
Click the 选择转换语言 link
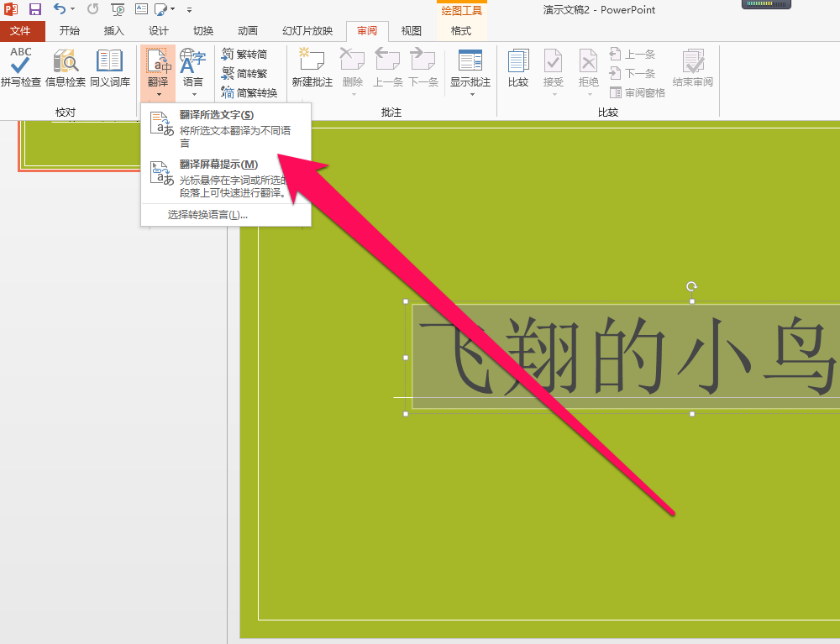204,214
